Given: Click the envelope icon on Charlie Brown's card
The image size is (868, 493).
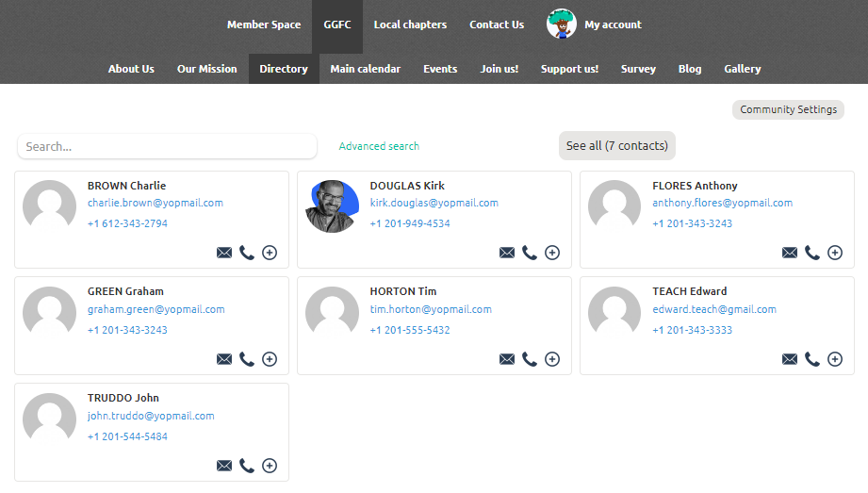Looking at the screenshot, I should (x=224, y=253).
